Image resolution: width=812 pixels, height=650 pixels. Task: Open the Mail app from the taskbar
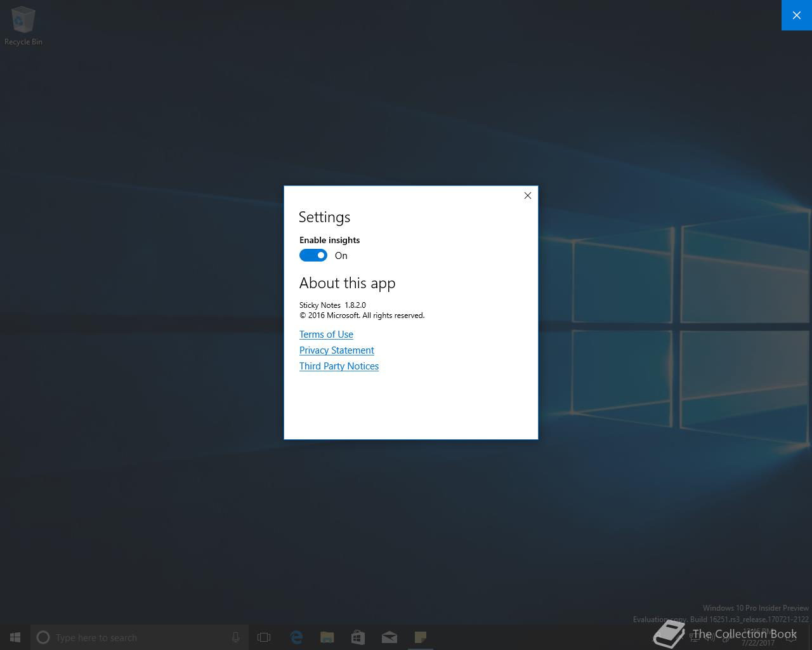(x=389, y=637)
